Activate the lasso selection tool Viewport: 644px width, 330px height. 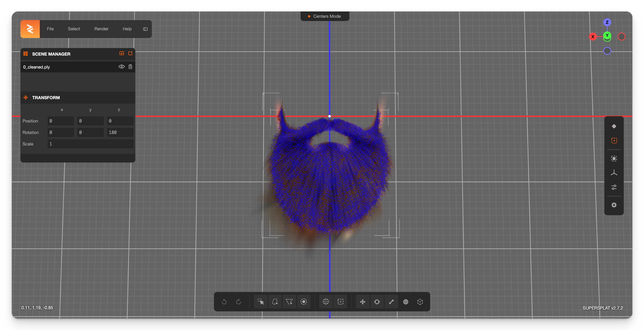click(x=275, y=302)
